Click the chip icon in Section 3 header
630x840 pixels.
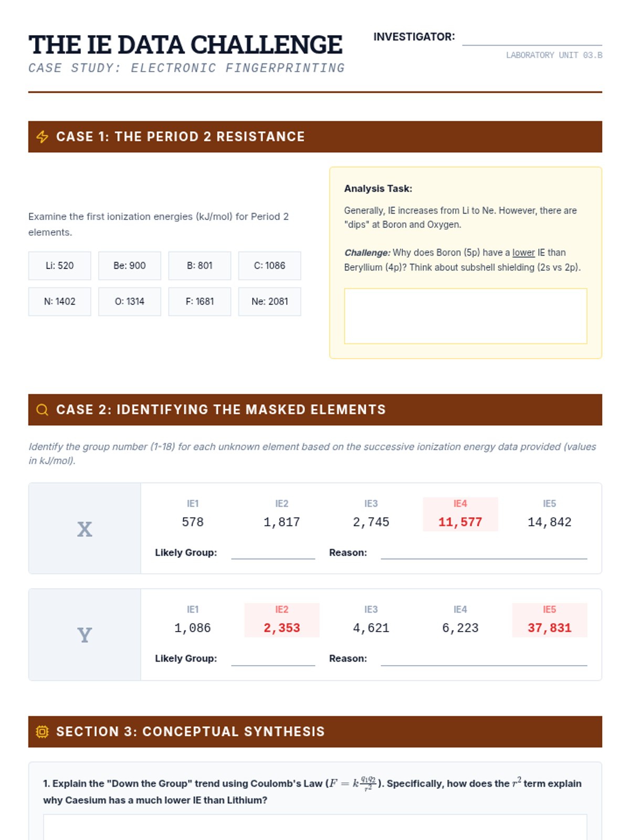point(43,732)
